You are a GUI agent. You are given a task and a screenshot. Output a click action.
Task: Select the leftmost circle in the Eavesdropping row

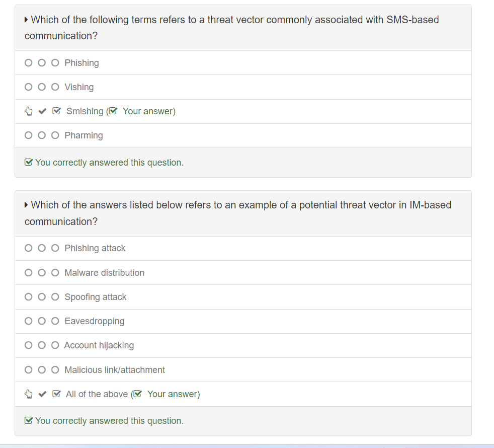29,321
